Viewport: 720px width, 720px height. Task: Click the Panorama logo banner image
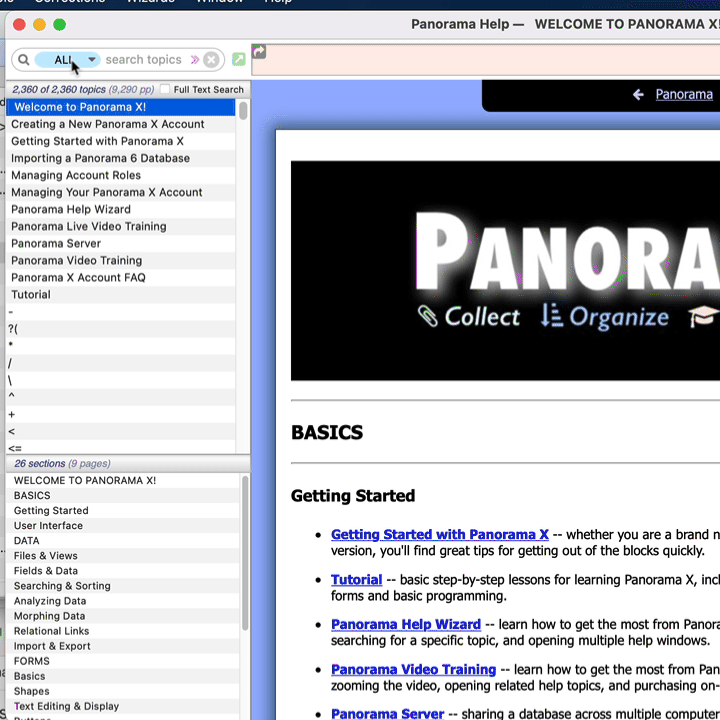pos(505,270)
